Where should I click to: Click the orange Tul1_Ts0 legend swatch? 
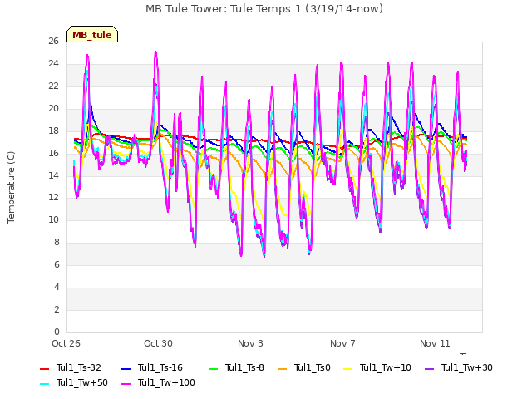(283, 368)
